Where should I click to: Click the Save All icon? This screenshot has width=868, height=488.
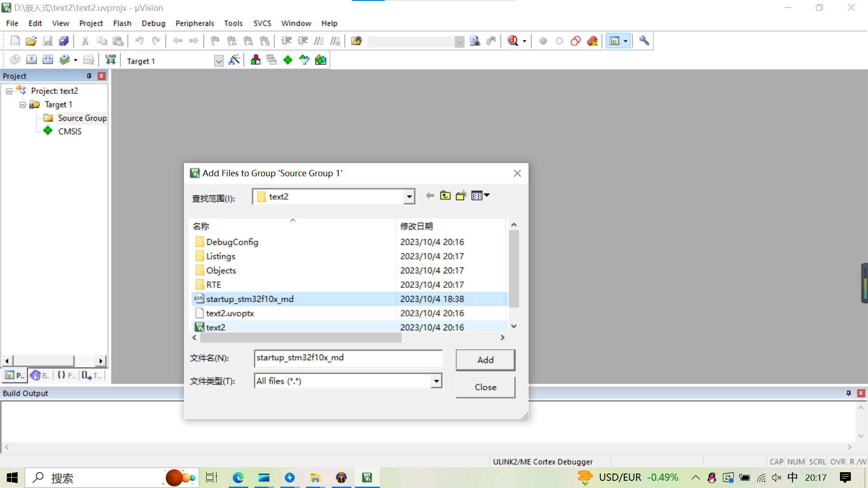(64, 41)
